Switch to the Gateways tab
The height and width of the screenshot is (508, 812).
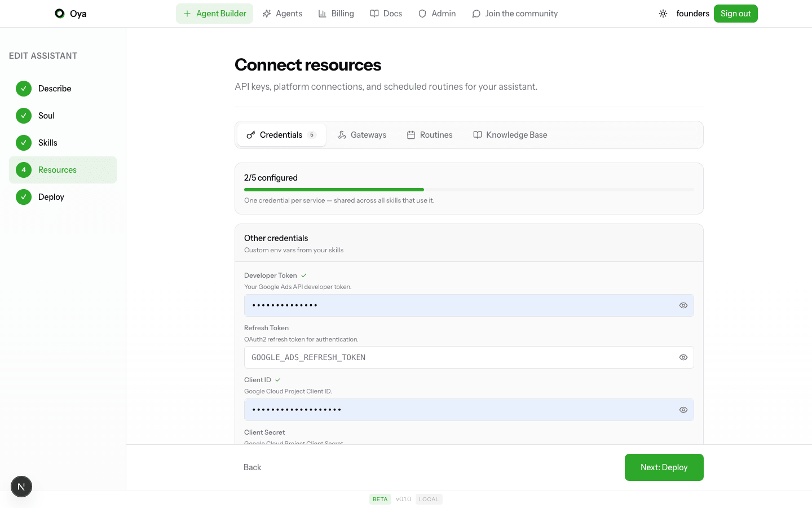tap(362, 135)
